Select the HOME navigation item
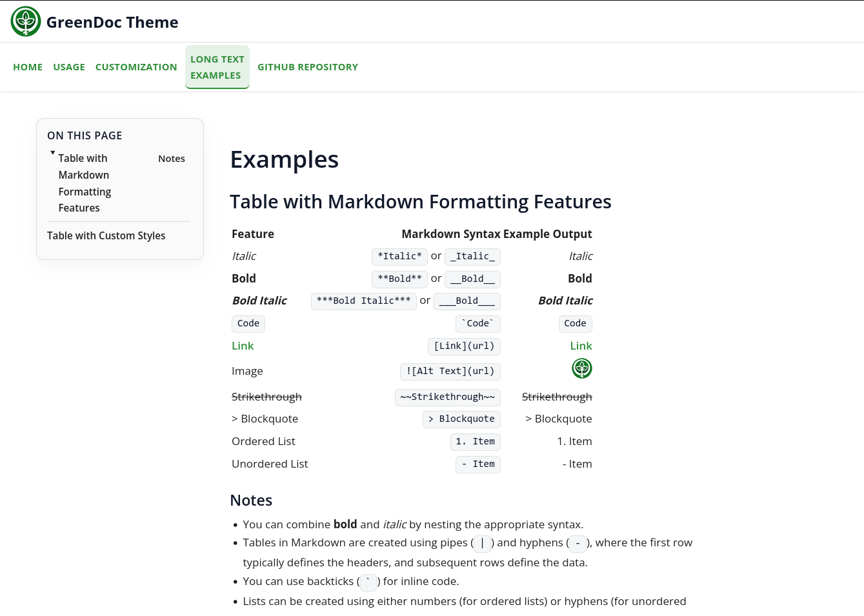 pyautogui.click(x=28, y=66)
